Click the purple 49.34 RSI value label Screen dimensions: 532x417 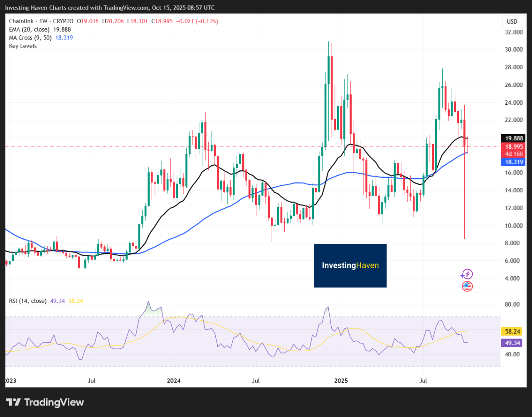point(514,343)
